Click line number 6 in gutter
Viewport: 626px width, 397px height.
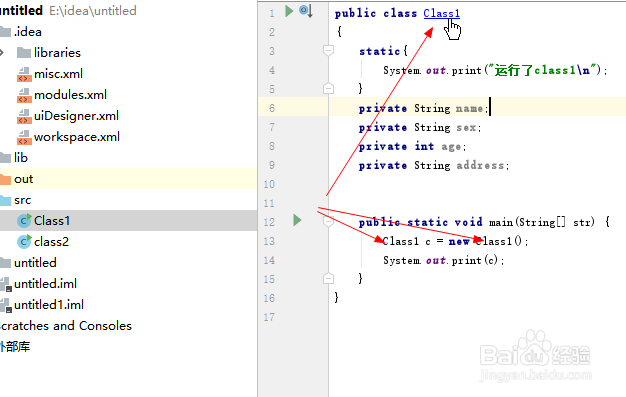point(271,108)
